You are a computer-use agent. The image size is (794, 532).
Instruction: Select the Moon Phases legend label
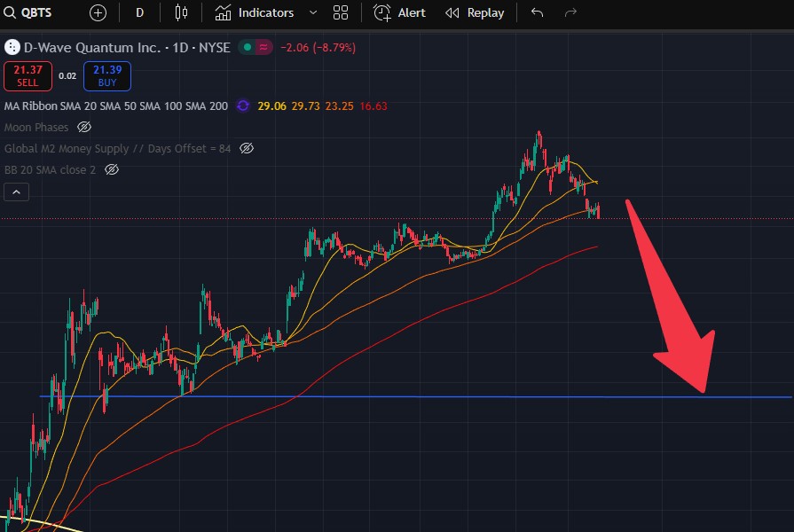click(36, 128)
